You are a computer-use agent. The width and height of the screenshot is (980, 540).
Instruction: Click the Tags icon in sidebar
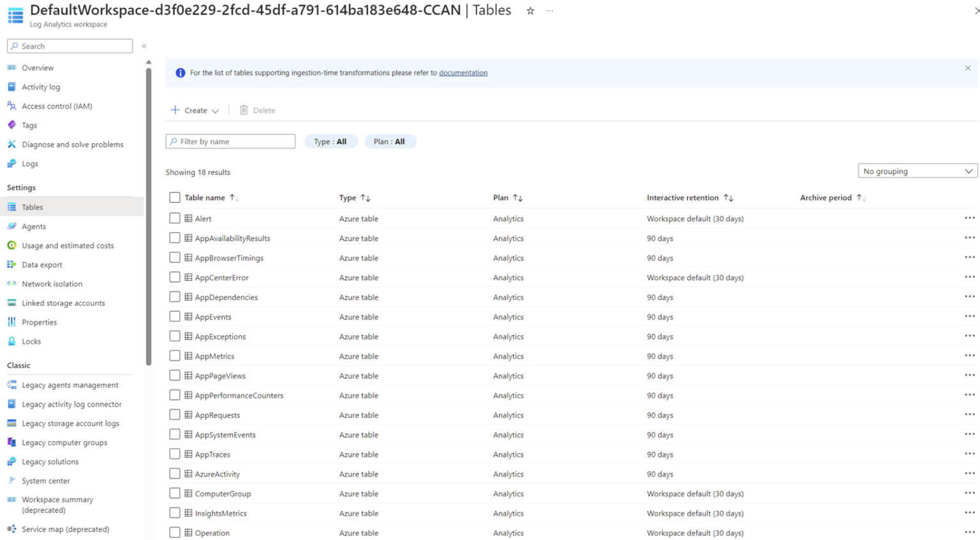(11, 125)
